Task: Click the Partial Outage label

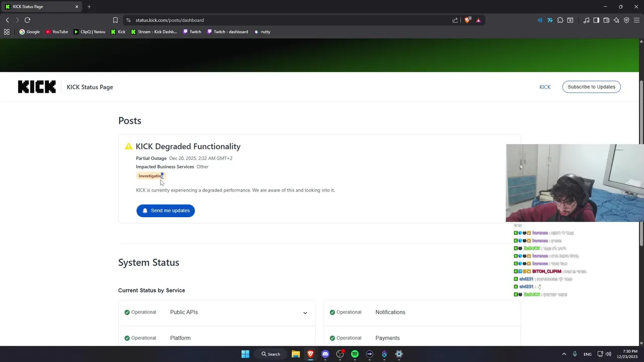Action: coord(151,158)
